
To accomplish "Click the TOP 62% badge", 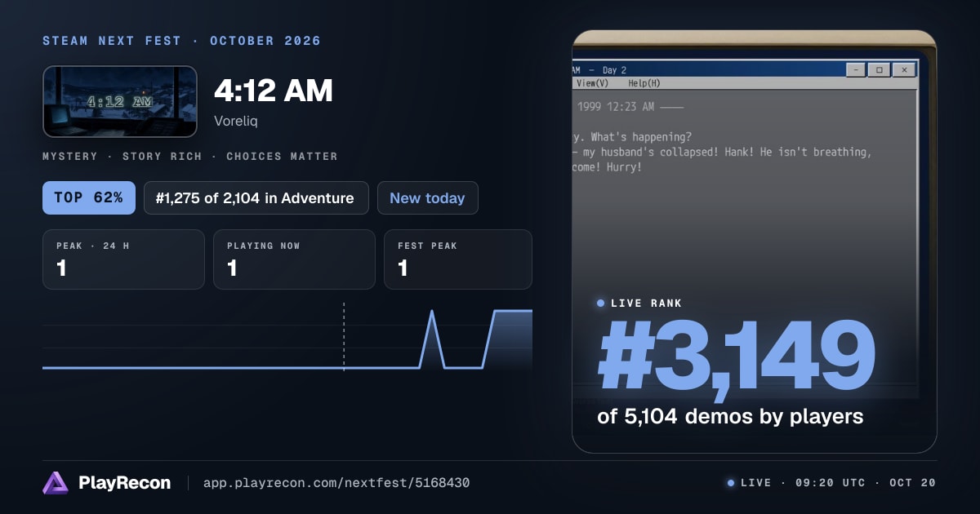I will (x=89, y=198).
